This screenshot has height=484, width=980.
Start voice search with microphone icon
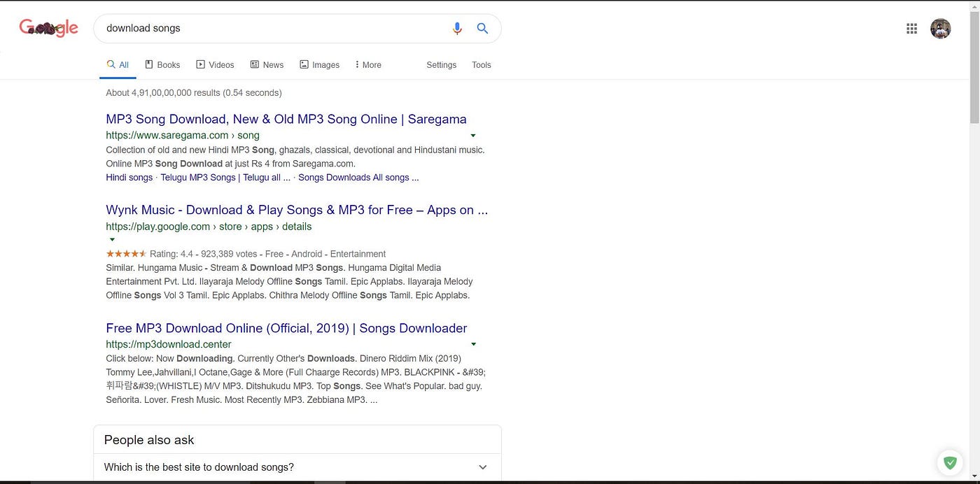[x=457, y=29]
